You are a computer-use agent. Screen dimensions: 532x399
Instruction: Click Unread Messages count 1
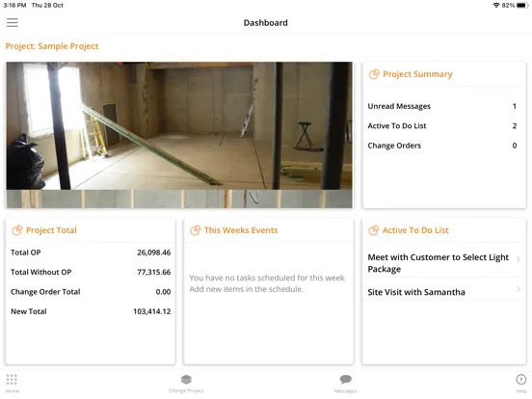point(515,106)
